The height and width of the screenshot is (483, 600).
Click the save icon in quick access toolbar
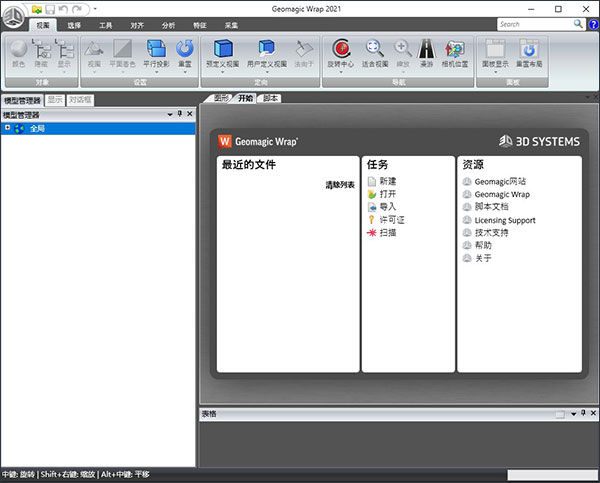[x=50, y=9]
